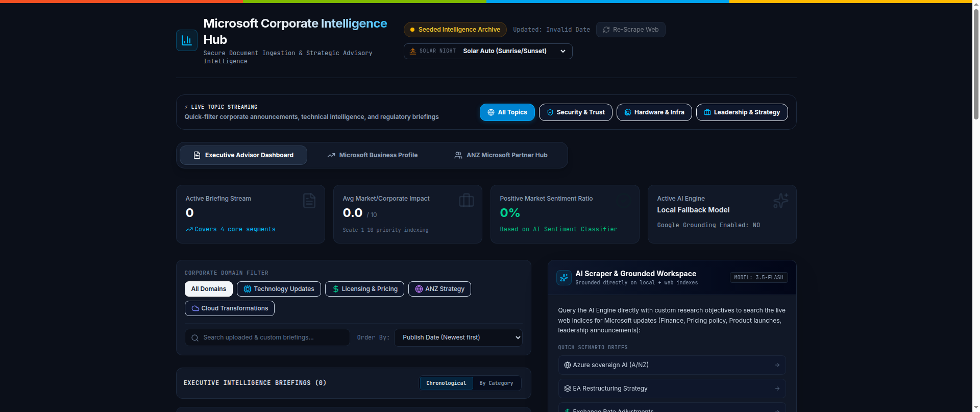Click the refresh icon in Re-Scrape Web
Viewport: 980px width, 412px height.
point(606,30)
